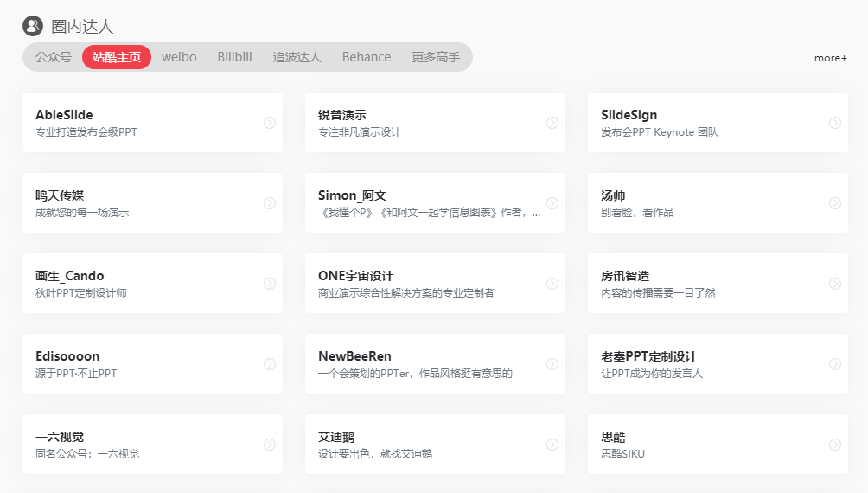Click the description 一个会策划的PPTer
Screen dimensions: 868x493
[x=415, y=373]
